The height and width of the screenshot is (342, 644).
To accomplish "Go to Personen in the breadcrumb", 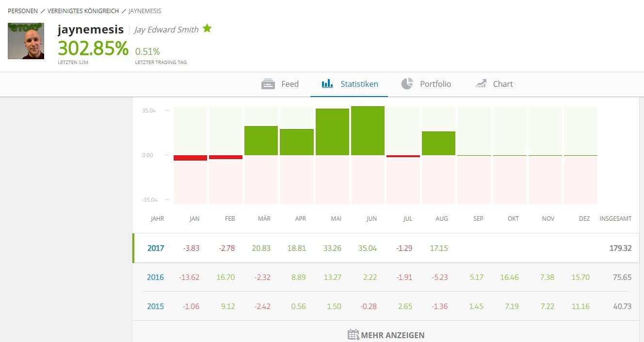I will tap(22, 11).
